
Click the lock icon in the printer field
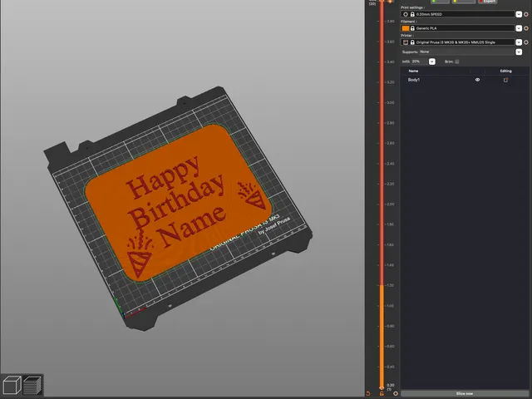pos(412,42)
